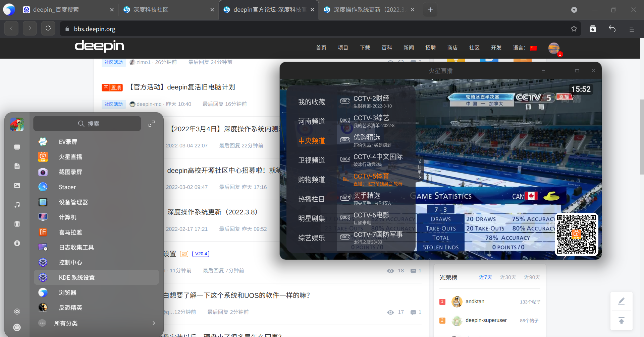Open EV录屏 screen recorder
Viewport: 644px width, 337px height.
coord(68,142)
